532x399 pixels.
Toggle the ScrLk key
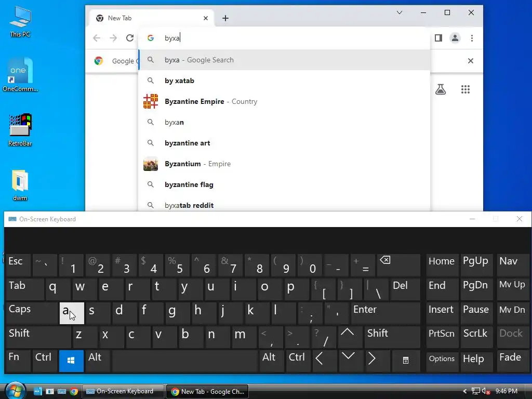[476, 337]
